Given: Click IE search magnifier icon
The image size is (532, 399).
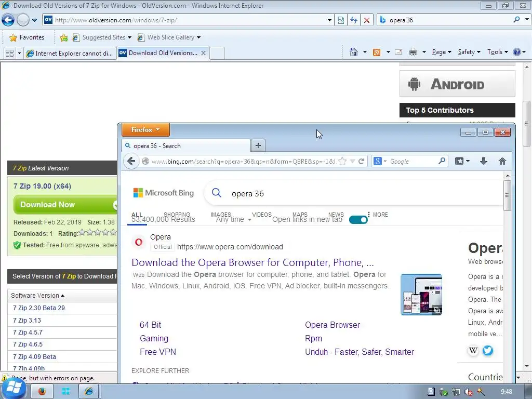Looking at the screenshot, I should coord(517,20).
